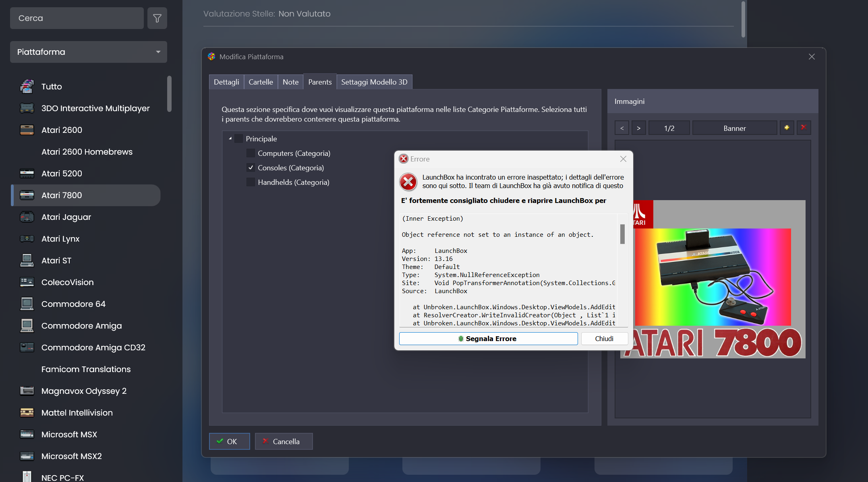Click the Microsoft MSX2 icon
The height and width of the screenshot is (482, 868).
point(27,456)
